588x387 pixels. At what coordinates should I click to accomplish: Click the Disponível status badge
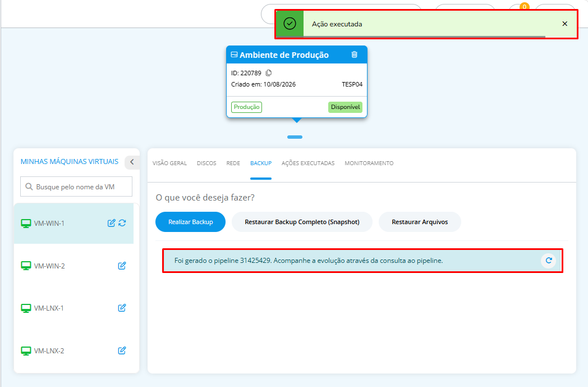tap(346, 107)
